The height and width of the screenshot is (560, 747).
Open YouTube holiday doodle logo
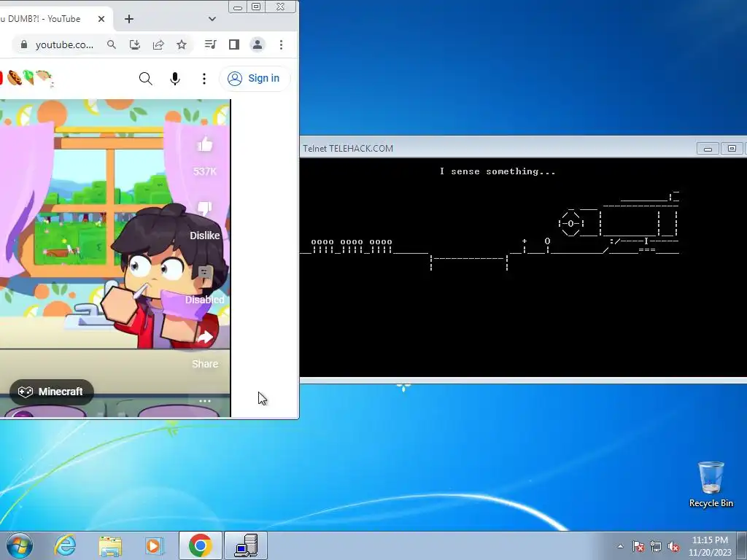[28, 77]
